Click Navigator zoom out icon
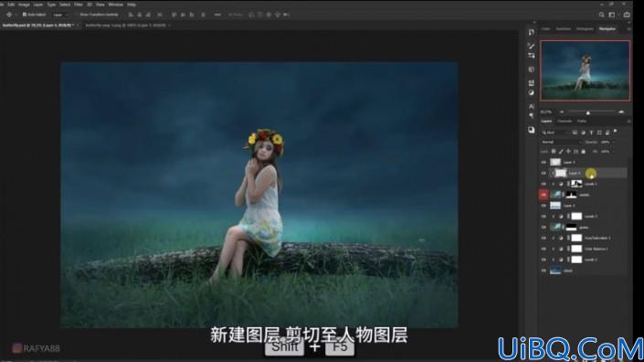 562,112
